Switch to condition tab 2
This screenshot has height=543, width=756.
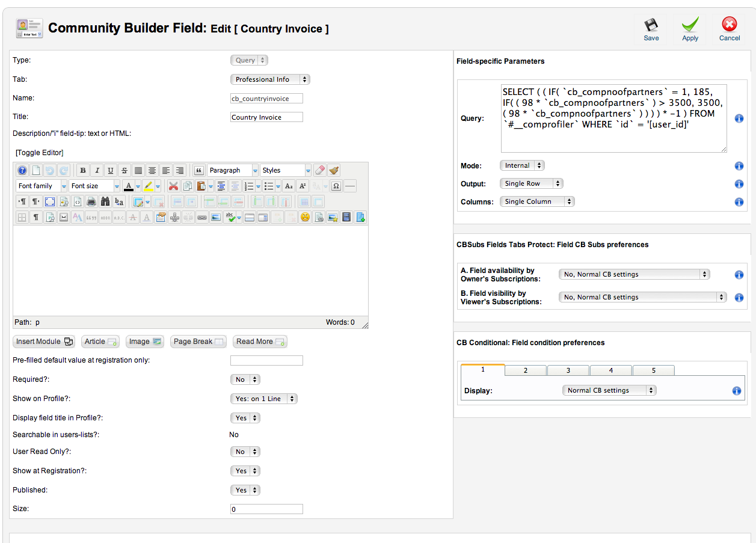pos(526,370)
